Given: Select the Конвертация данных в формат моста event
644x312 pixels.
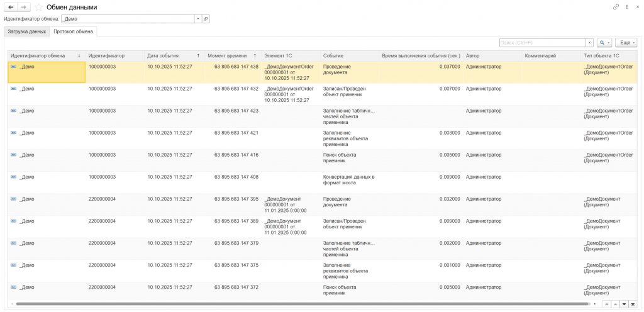Looking at the screenshot, I should (x=348, y=180).
